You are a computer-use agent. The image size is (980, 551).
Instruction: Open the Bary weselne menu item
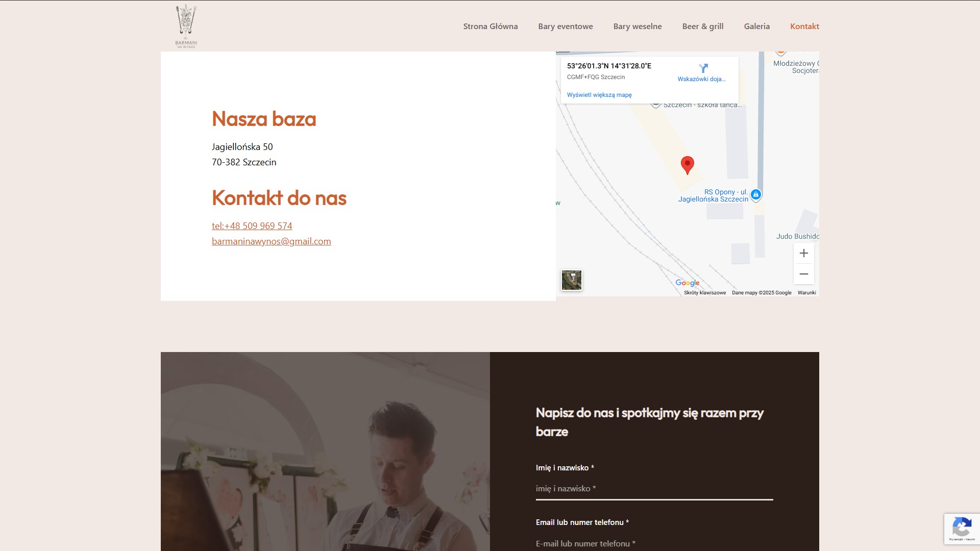(x=637, y=27)
